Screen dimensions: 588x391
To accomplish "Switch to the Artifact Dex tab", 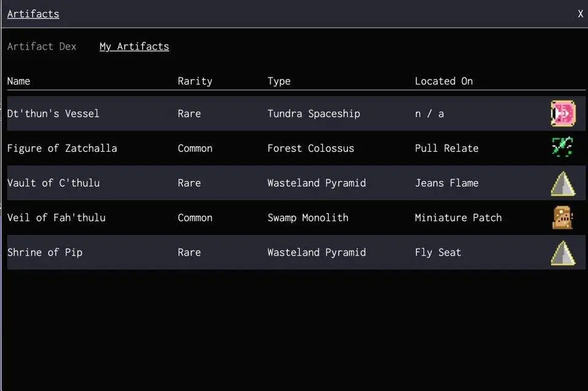I will pos(42,47).
